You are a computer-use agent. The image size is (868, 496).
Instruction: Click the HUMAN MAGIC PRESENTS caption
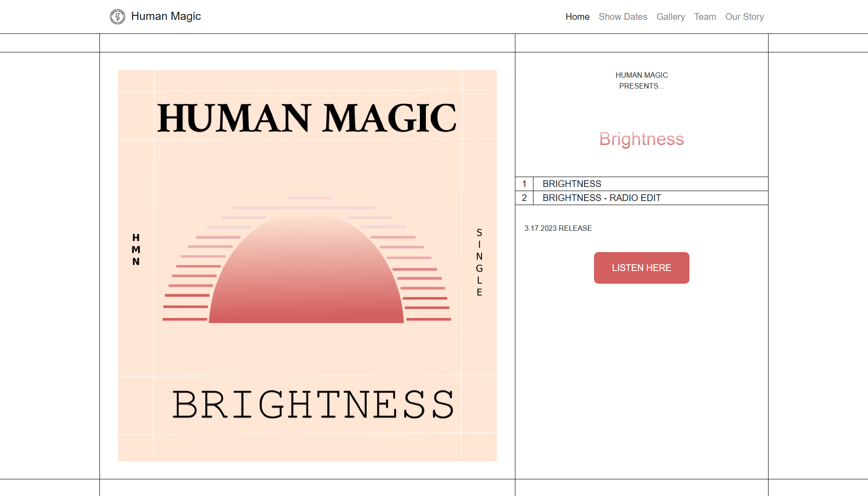pos(642,80)
